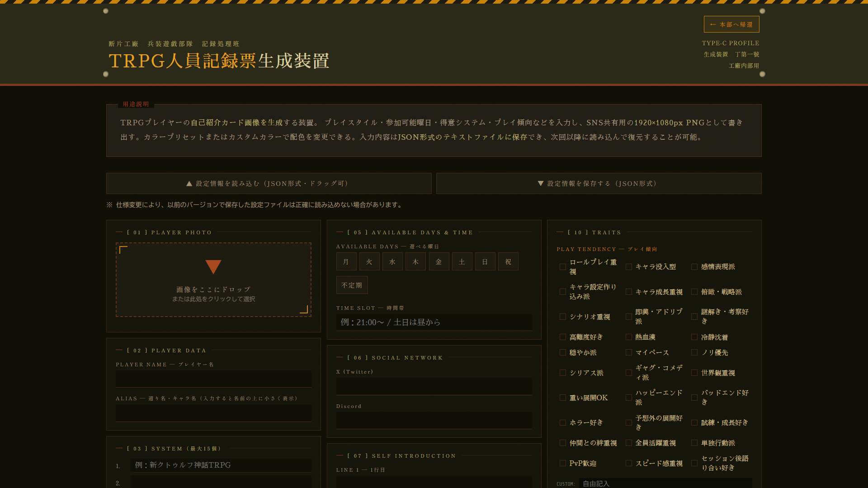Viewport: 868px width, 488px height.
Task: Click the first SYSTEM entry field
Action: click(221, 465)
